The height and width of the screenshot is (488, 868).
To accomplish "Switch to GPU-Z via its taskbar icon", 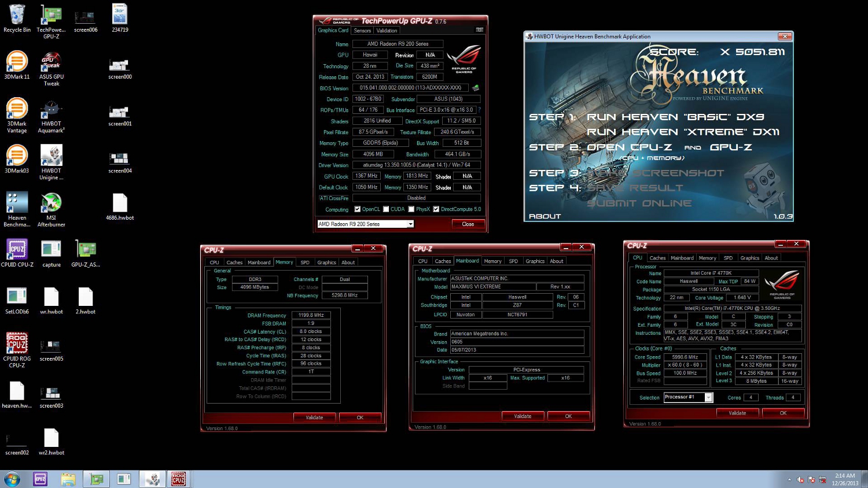I will [96, 479].
